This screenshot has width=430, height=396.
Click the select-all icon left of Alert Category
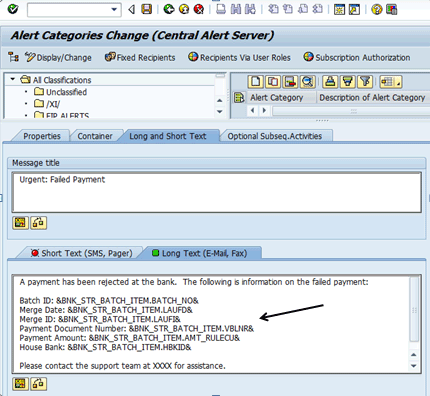239,98
